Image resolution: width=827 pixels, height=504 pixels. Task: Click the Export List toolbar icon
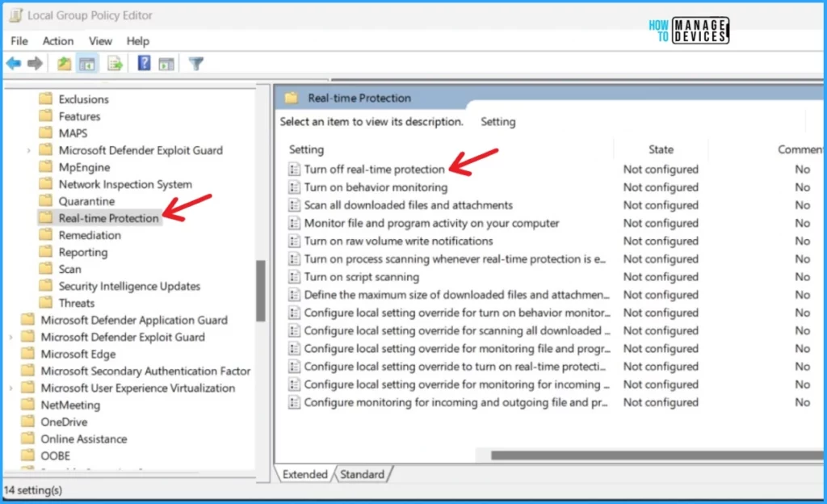pyautogui.click(x=115, y=64)
